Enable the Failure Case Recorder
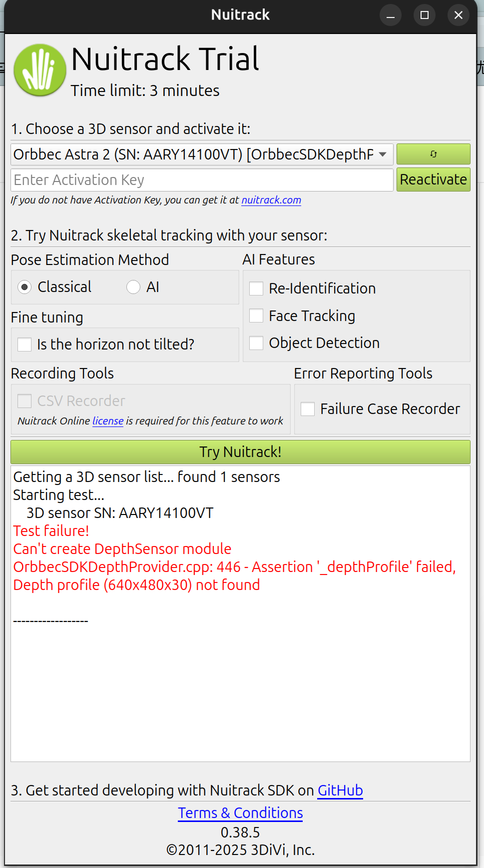Viewport: 484px width, 868px height. (308, 409)
